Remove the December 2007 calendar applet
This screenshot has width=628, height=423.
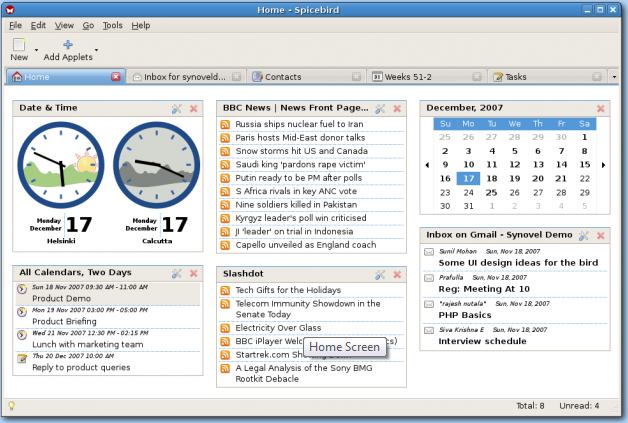600,109
